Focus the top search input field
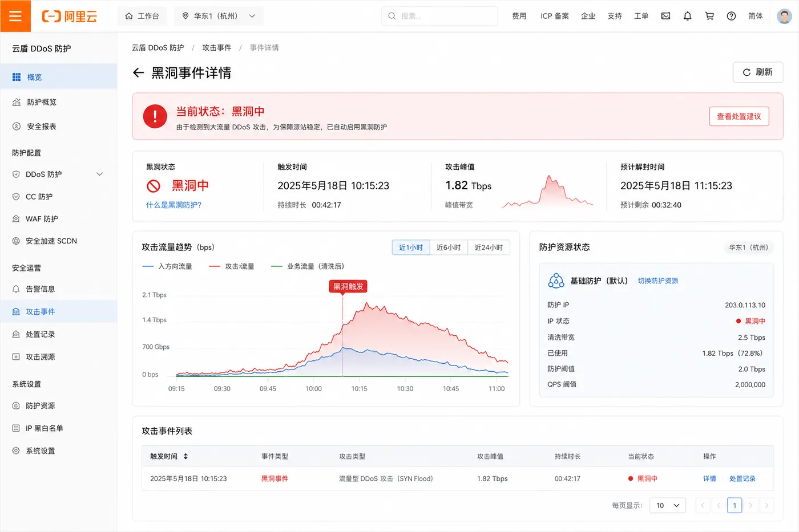The height and width of the screenshot is (532, 799). tap(439, 16)
